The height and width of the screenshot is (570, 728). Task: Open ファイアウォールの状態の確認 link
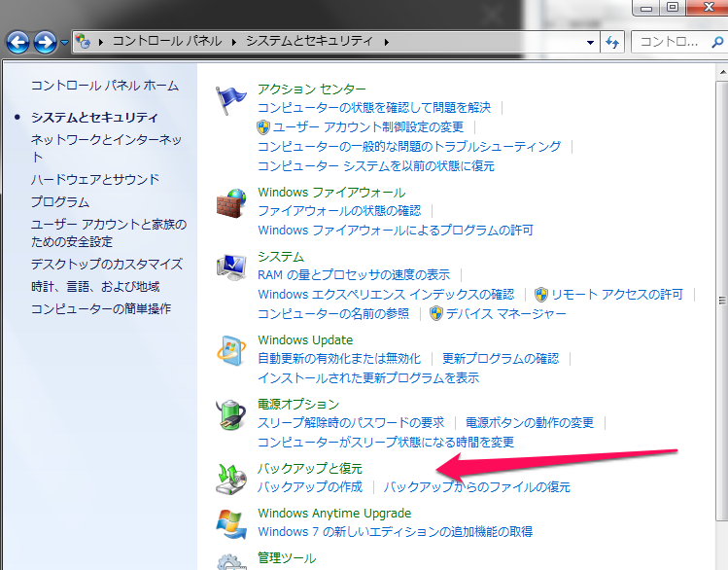pyautogui.click(x=339, y=211)
